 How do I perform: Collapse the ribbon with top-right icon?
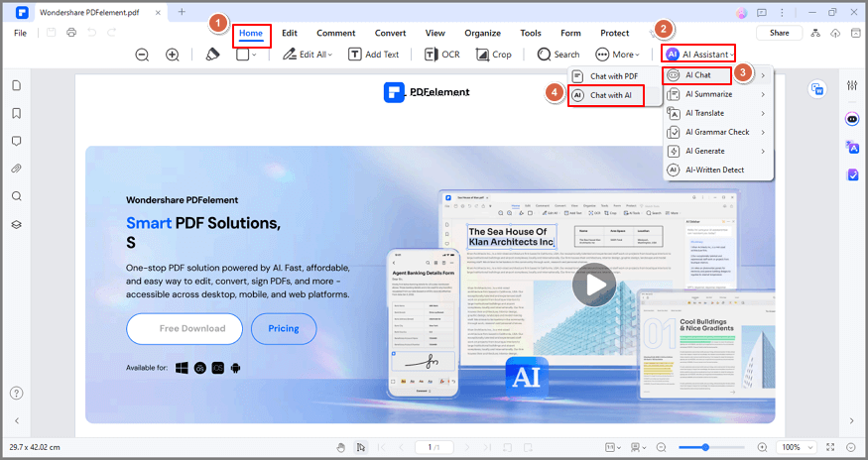pyautogui.click(x=856, y=34)
